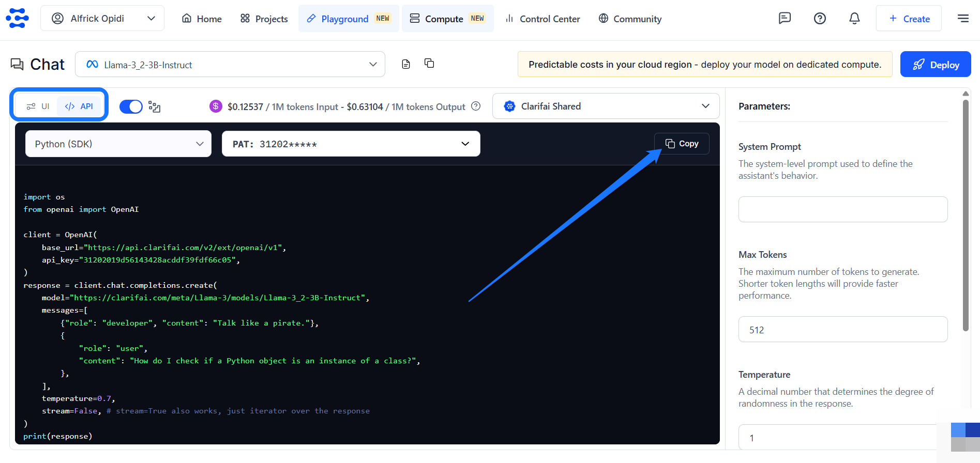Click the duplicate icon next to model selector
The image size is (980, 463).
tap(429, 63)
